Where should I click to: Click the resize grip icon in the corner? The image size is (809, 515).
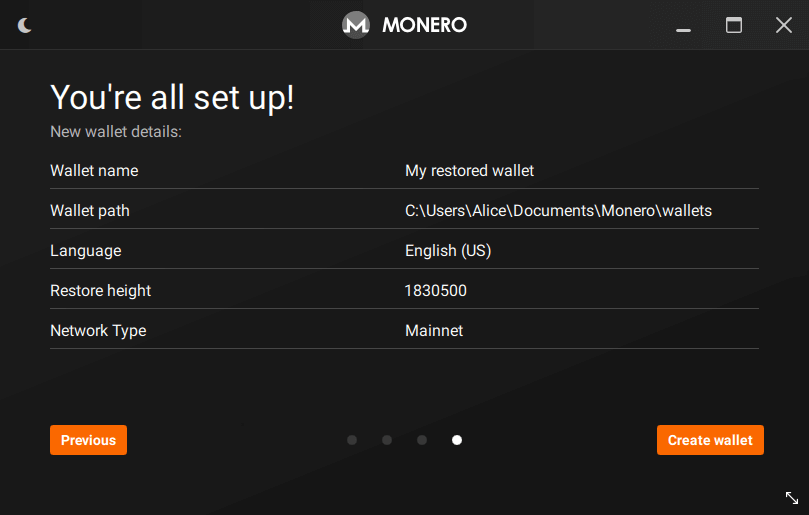(791, 497)
